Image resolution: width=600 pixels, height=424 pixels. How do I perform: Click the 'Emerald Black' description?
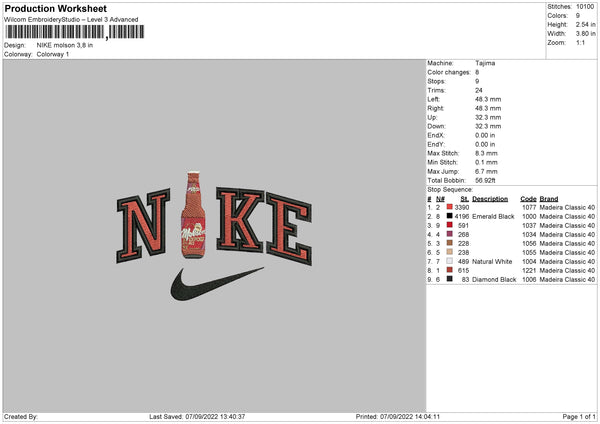pyautogui.click(x=493, y=217)
